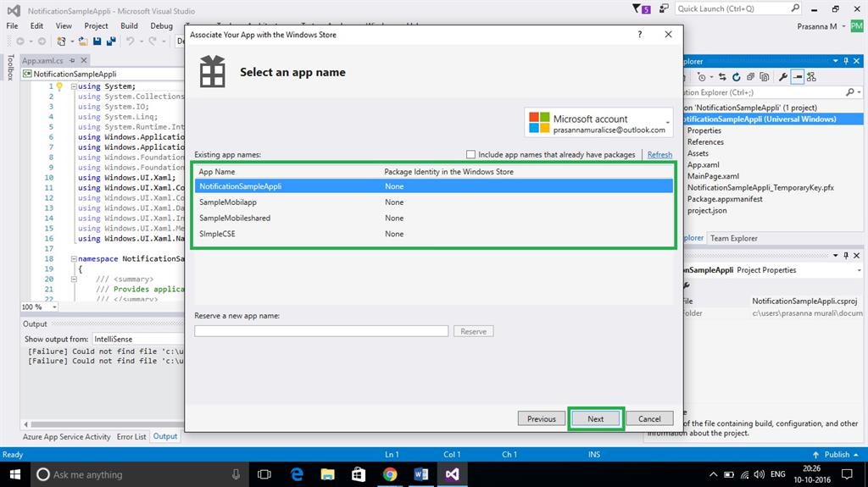Image resolution: width=868 pixels, height=487 pixels.
Task: Click the Quick Launch magnifier icon
Action: (795, 8)
